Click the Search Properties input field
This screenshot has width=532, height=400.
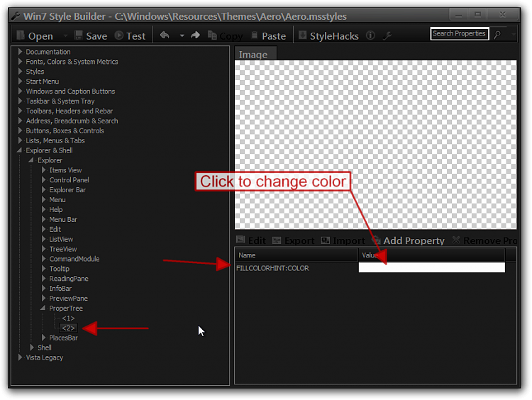[460, 33]
